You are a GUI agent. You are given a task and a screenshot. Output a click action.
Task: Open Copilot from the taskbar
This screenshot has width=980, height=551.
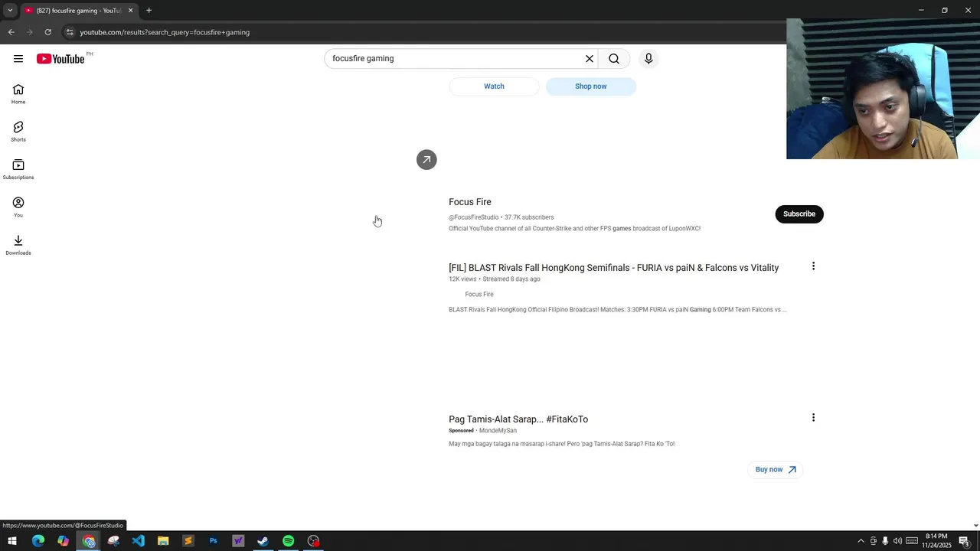point(64,541)
